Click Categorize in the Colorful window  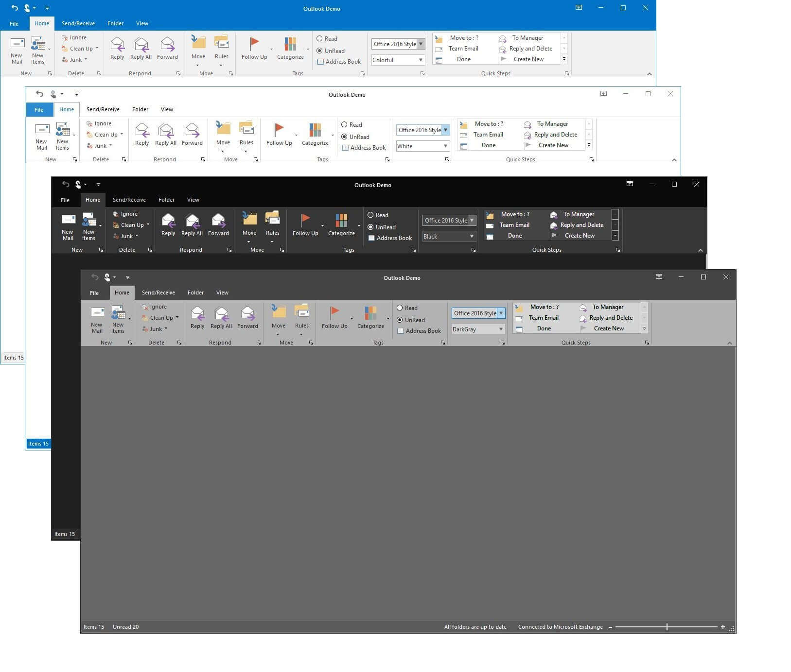[290, 49]
